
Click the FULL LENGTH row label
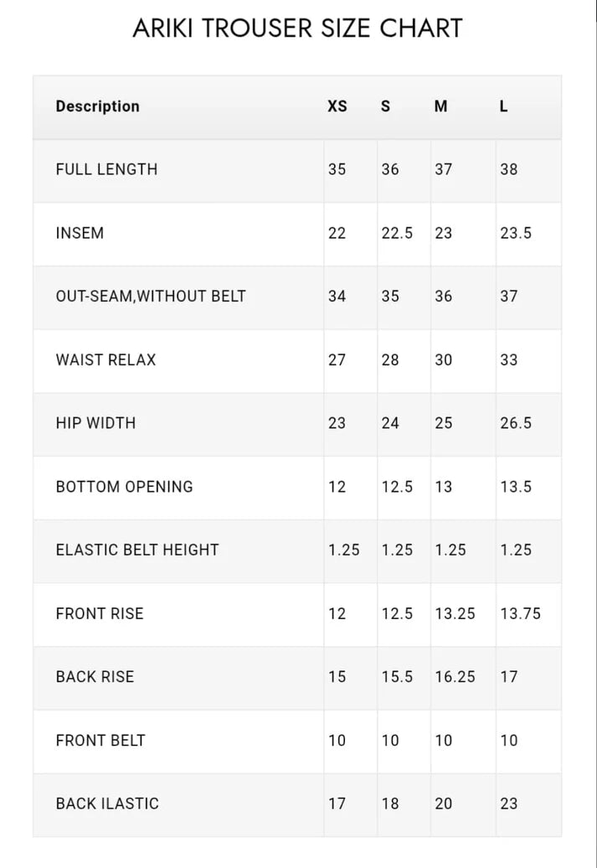click(x=106, y=169)
